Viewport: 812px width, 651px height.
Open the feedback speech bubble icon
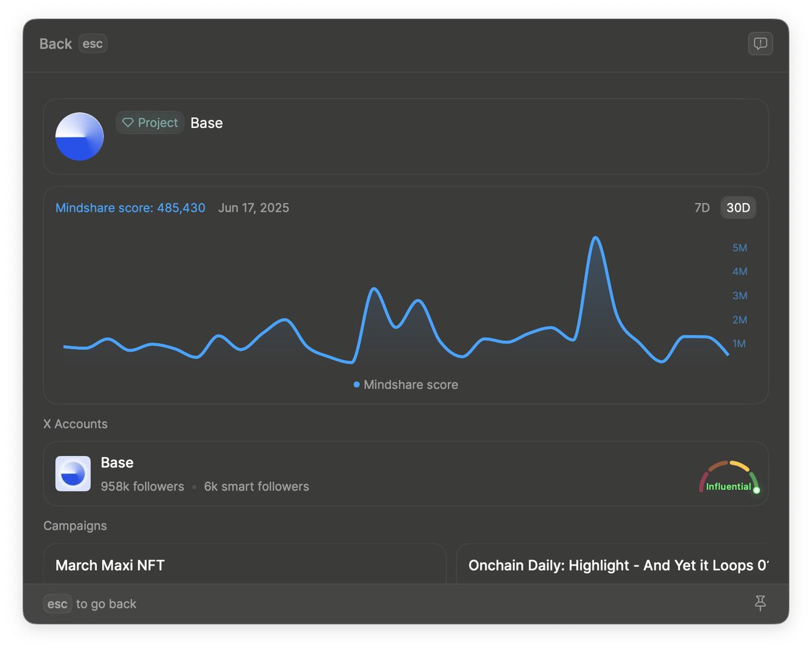(761, 44)
